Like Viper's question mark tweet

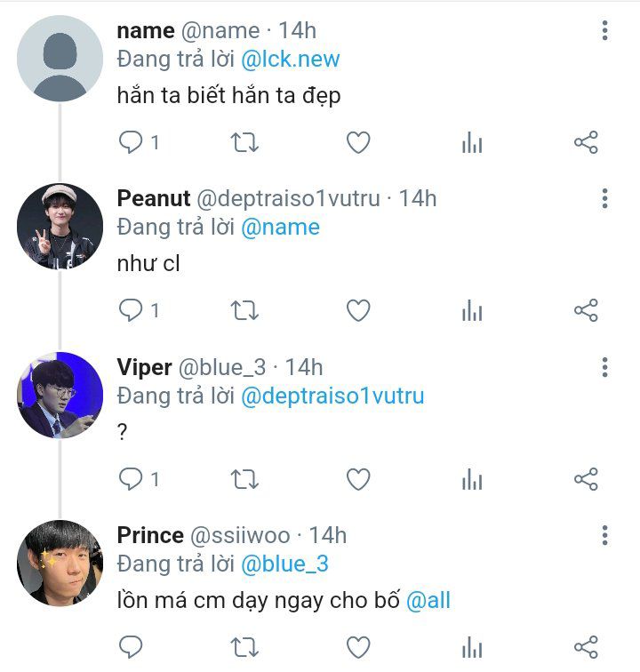click(x=358, y=480)
